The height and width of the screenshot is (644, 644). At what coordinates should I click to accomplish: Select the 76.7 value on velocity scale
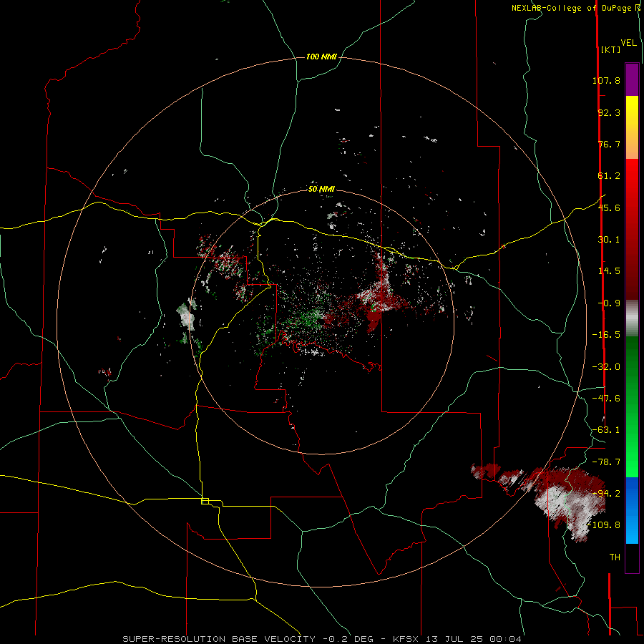click(609, 144)
